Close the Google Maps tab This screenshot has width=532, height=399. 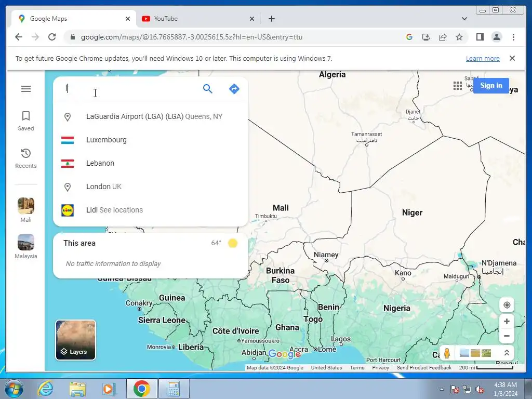pyautogui.click(x=128, y=19)
